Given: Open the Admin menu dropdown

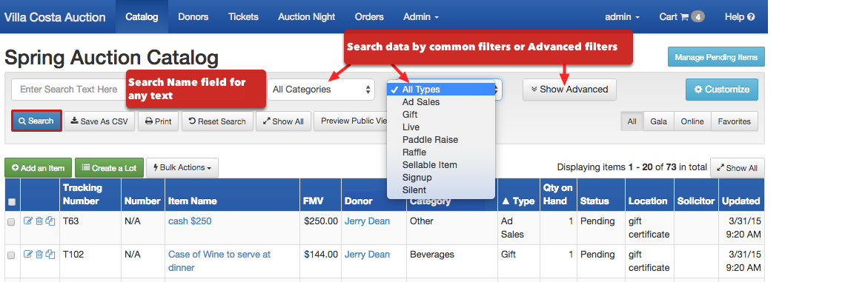Looking at the screenshot, I should click(x=421, y=16).
